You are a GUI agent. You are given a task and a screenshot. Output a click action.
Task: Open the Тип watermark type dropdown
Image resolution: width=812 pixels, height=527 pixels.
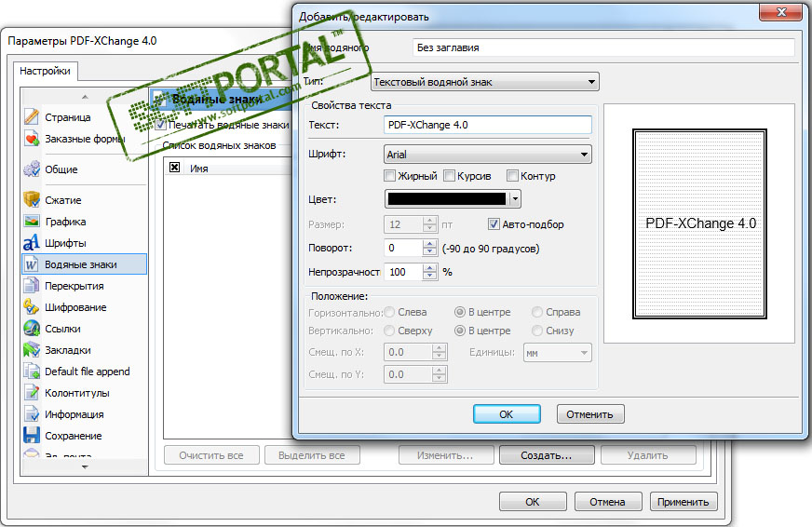(x=485, y=82)
